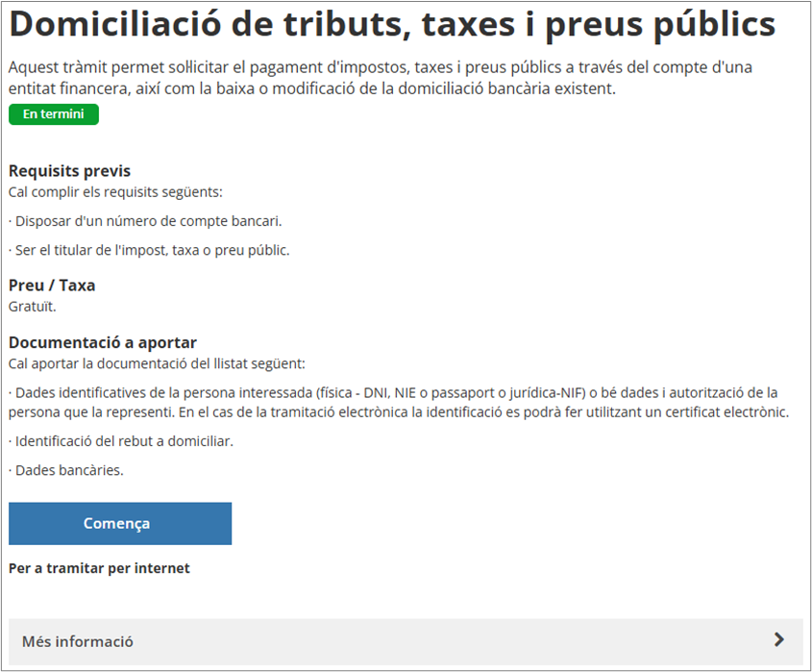The height and width of the screenshot is (672, 812).
Task: Click the Requisits previs heading
Action: coord(69,171)
